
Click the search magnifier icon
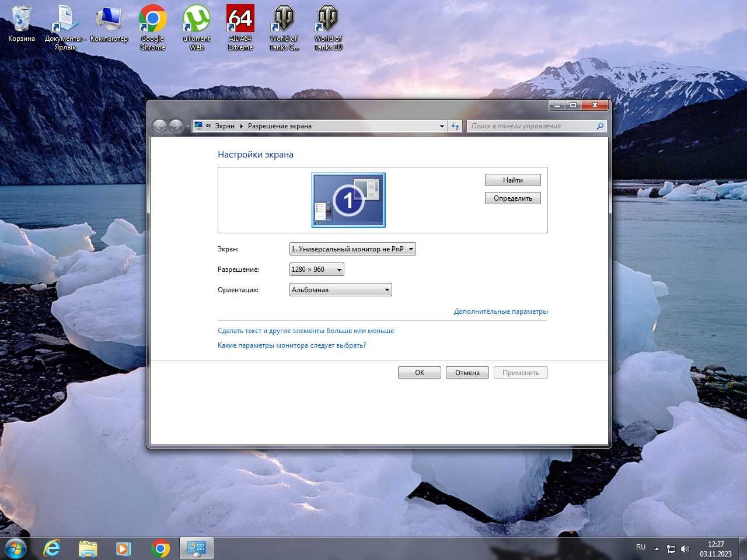click(600, 126)
